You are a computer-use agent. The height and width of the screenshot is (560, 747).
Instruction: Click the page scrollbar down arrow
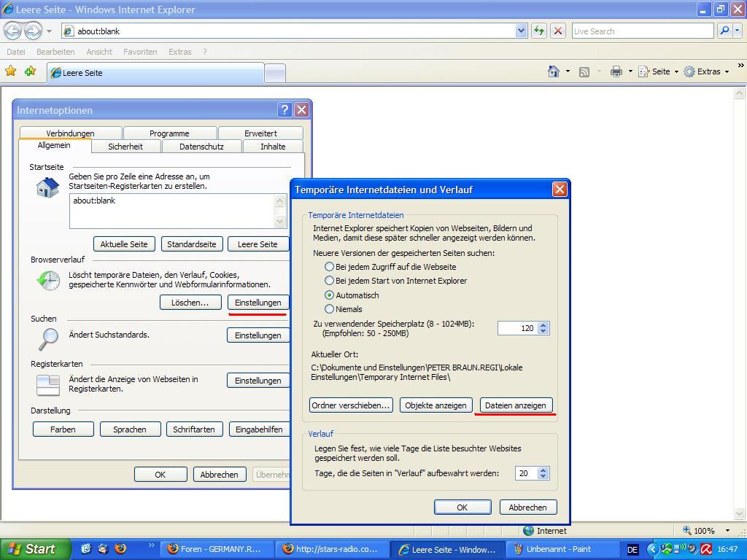click(x=740, y=514)
